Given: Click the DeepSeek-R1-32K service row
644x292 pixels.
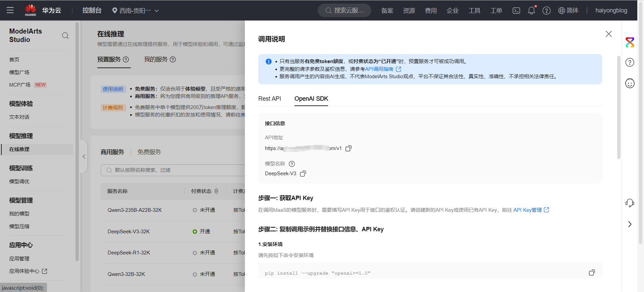Looking at the screenshot, I should [x=173, y=253].
